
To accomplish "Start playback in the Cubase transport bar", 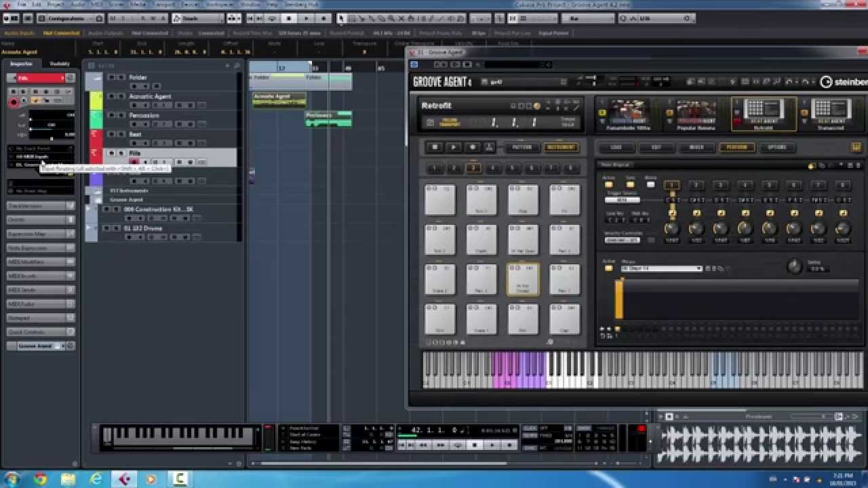I will (492, 445).
